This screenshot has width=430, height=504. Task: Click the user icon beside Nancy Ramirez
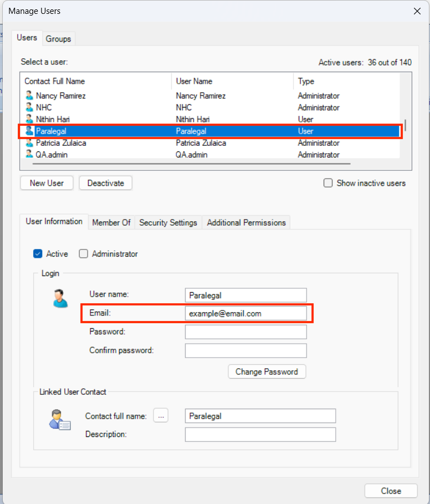[29, 95]
